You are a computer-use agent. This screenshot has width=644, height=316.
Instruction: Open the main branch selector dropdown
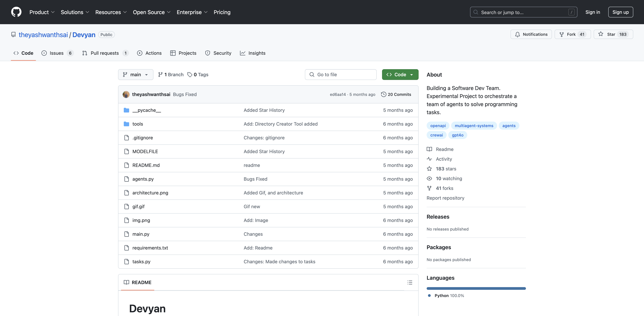[x=136, y=75]
